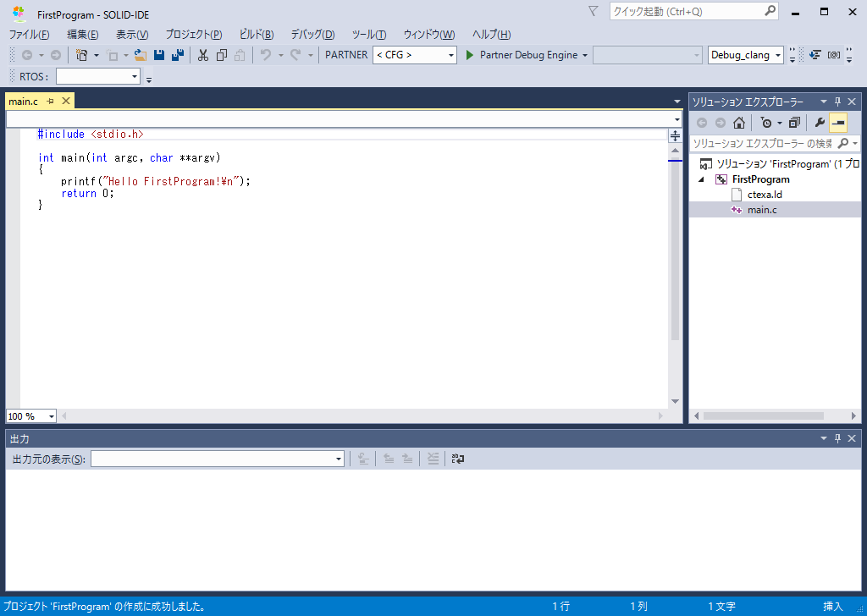Open Properties wrench icon in Solution Explorer
The width and height of the screenshot is (867, 616).
click(819, 122)
